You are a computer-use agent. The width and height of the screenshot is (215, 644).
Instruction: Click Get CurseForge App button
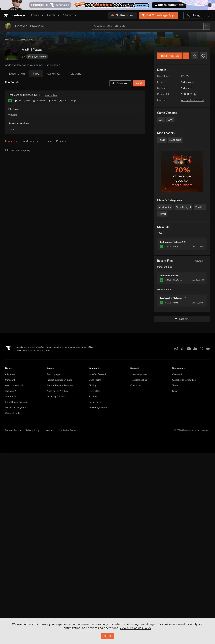(158, 15)
